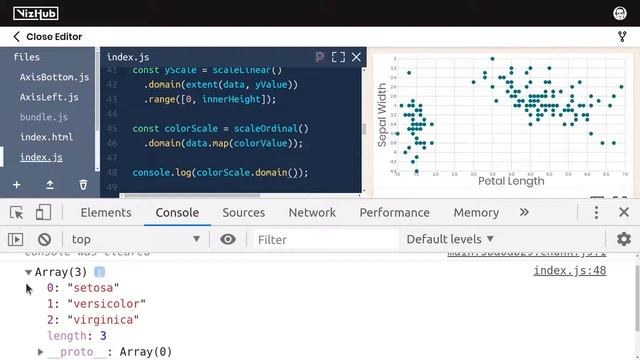640x360 pixels.
Task: Select the Console tab
Action: (x=177, y=213)
